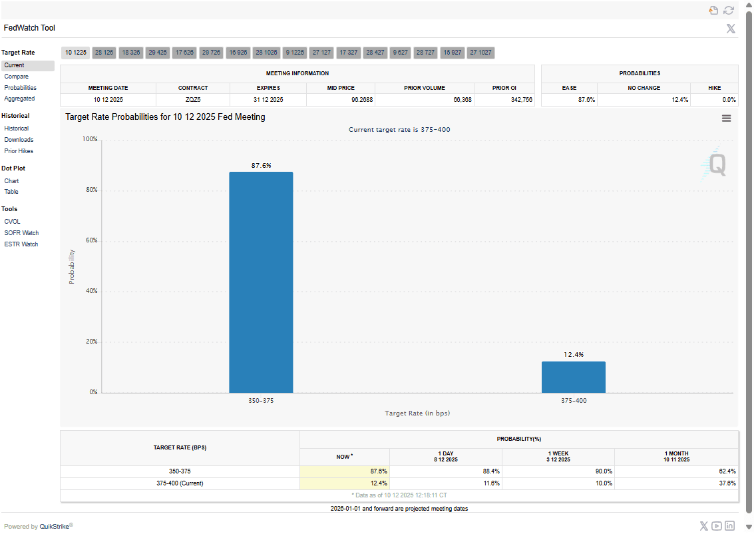Open Probabilities under Target Rate

[x=21, y=88]
